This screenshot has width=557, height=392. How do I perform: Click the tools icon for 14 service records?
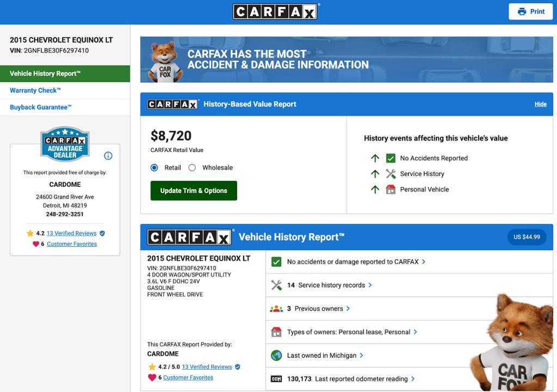click(276, 285)
